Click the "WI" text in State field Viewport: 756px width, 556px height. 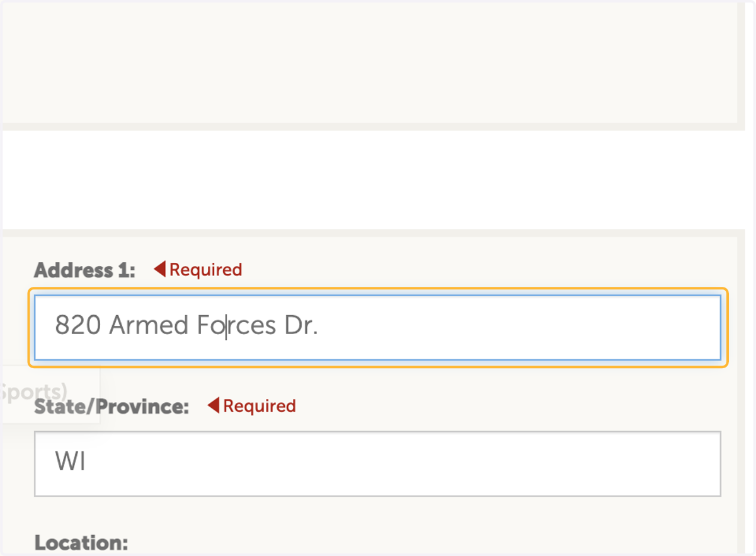click(70, 462)
